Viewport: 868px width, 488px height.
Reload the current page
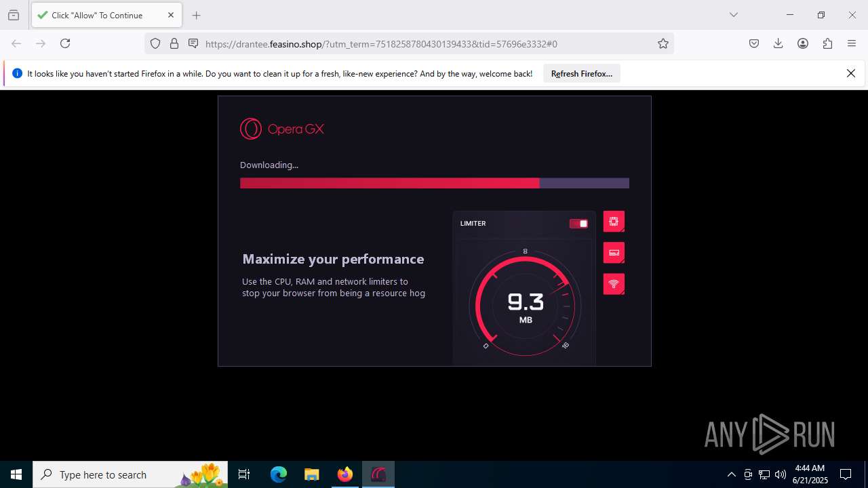click(x=65, y=43)
